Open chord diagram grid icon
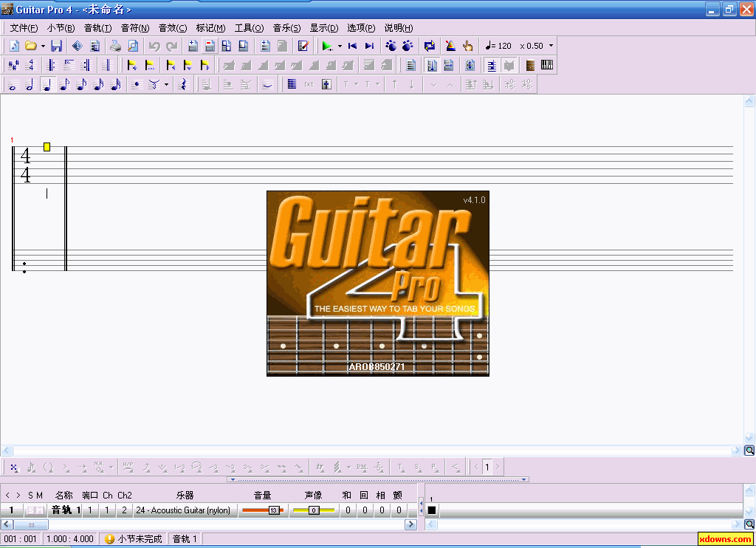Image resolution: width=756 pixels, height=548 pixels. point(292,85)
